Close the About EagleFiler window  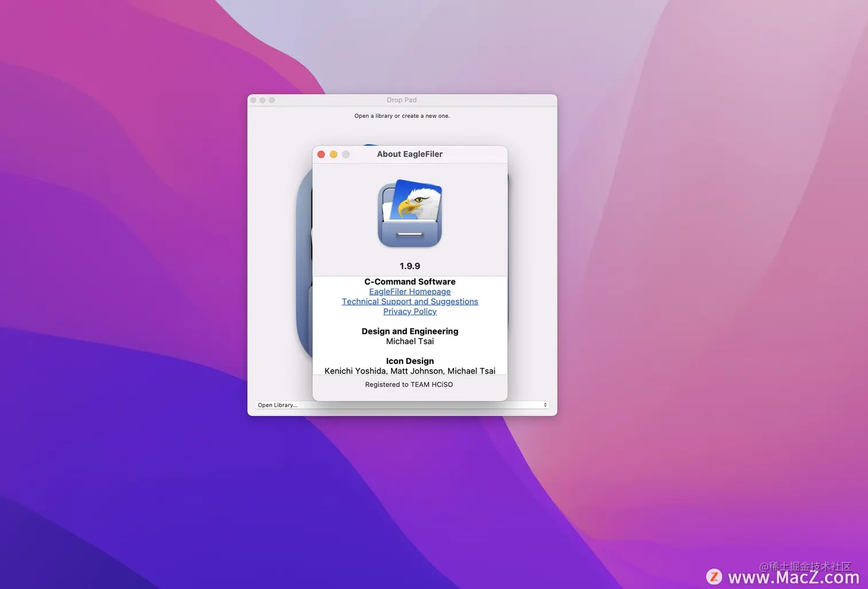click(x=321, y=154)
